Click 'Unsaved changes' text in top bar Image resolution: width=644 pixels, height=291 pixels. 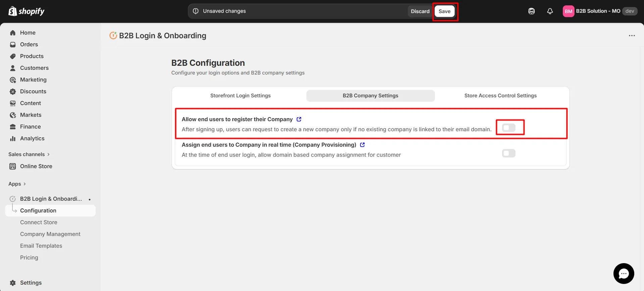tap(224, 11)
